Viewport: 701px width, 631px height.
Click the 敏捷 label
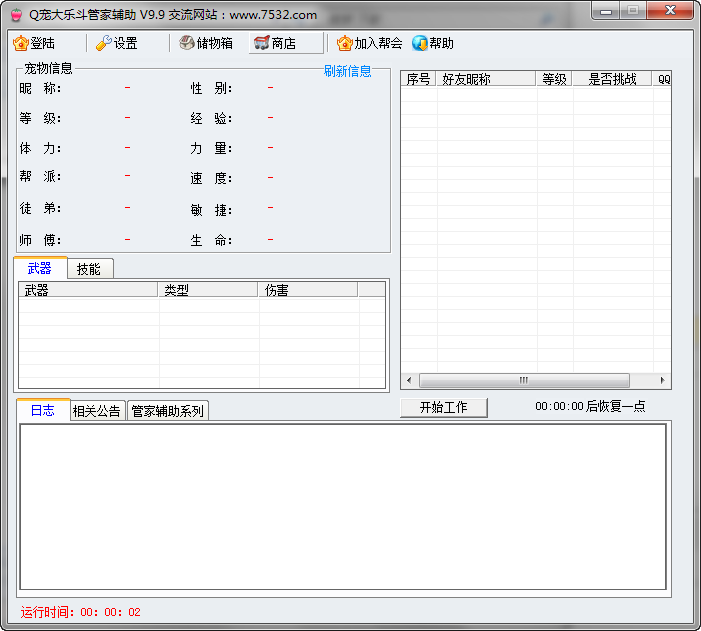pyautogui.click(x=211, y=210)
